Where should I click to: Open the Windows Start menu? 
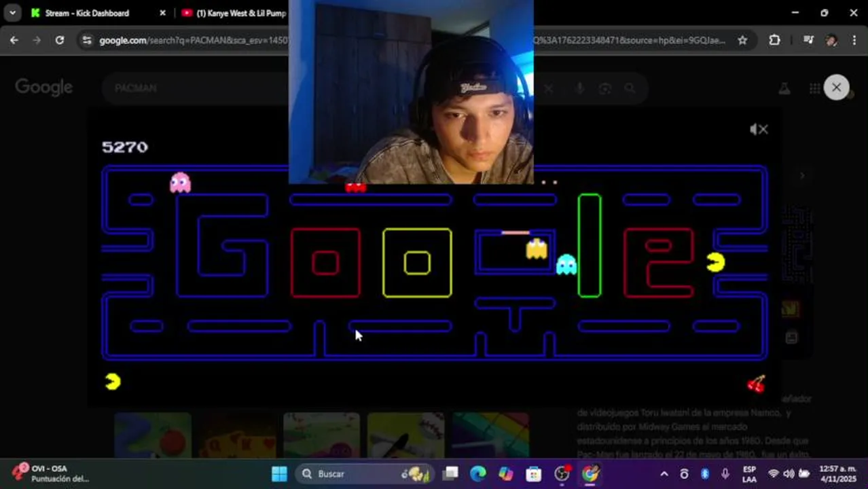[x=279, y=473]
